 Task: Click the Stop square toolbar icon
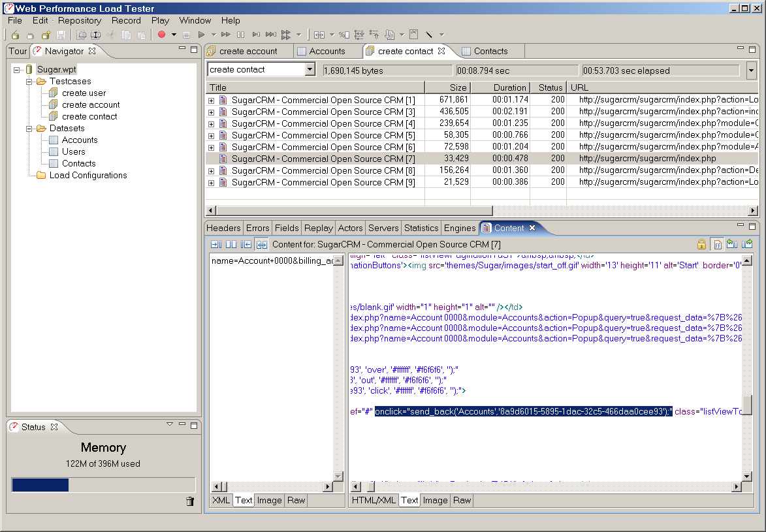[x=186, y=35]
